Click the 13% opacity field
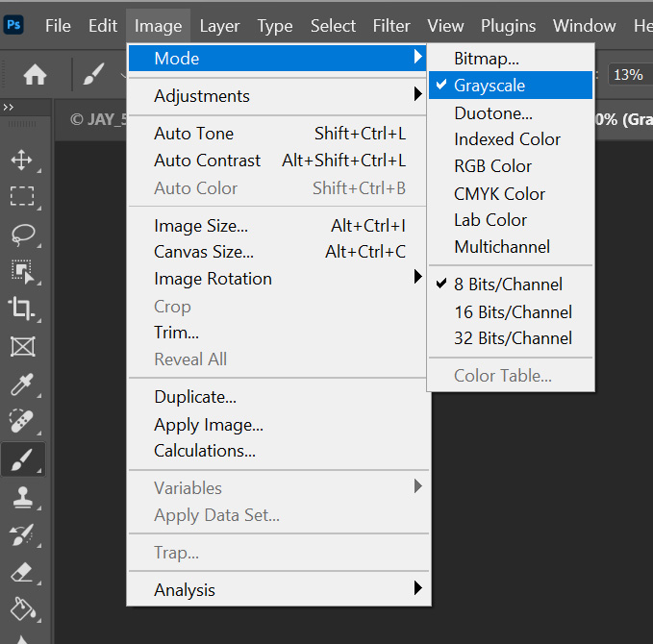653x644 pixels. [x=630, y=75]
